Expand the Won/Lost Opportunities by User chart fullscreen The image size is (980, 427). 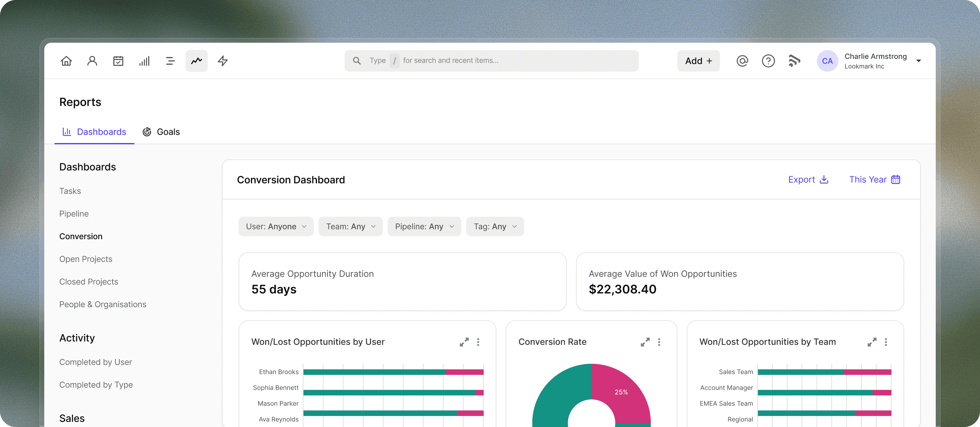pos(464,342)
